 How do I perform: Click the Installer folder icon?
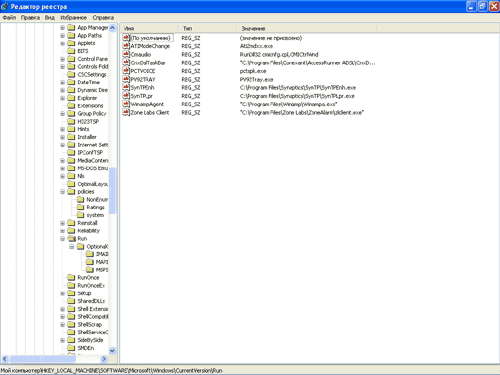(x=71, y=137)
